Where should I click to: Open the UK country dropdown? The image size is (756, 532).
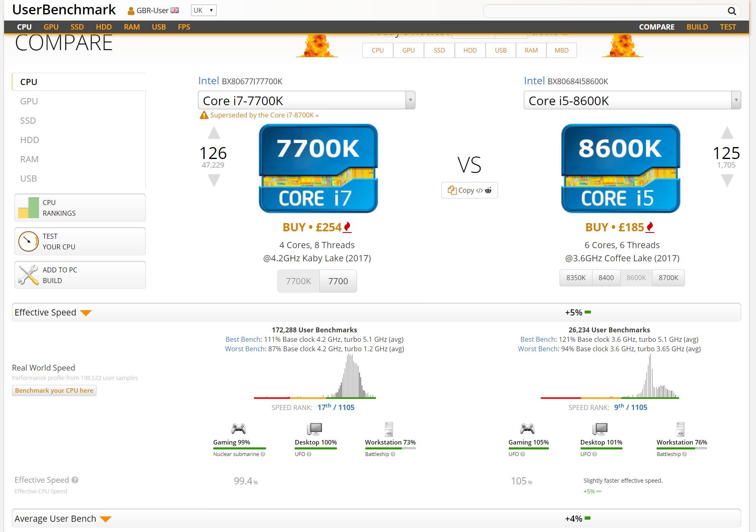(203, 11)
